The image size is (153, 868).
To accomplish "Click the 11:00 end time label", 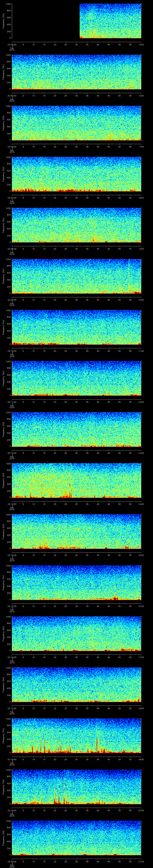I will click(x=141, y=351).
